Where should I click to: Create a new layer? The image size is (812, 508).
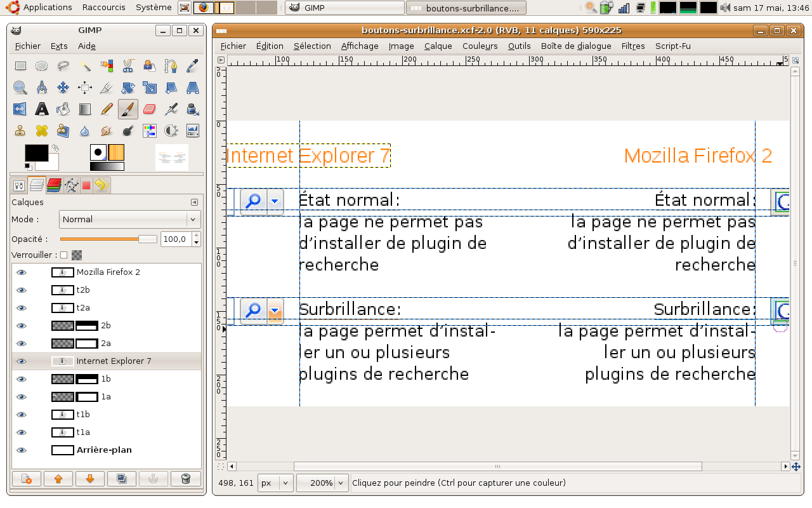(27, 479)
